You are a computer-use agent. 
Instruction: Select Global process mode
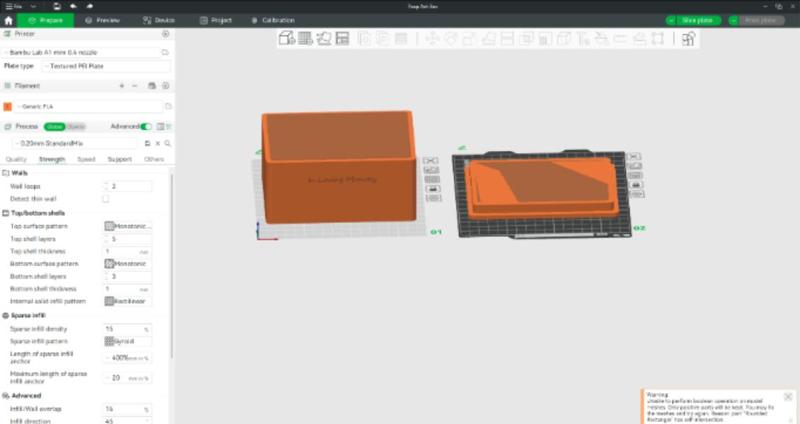[54, 127]
